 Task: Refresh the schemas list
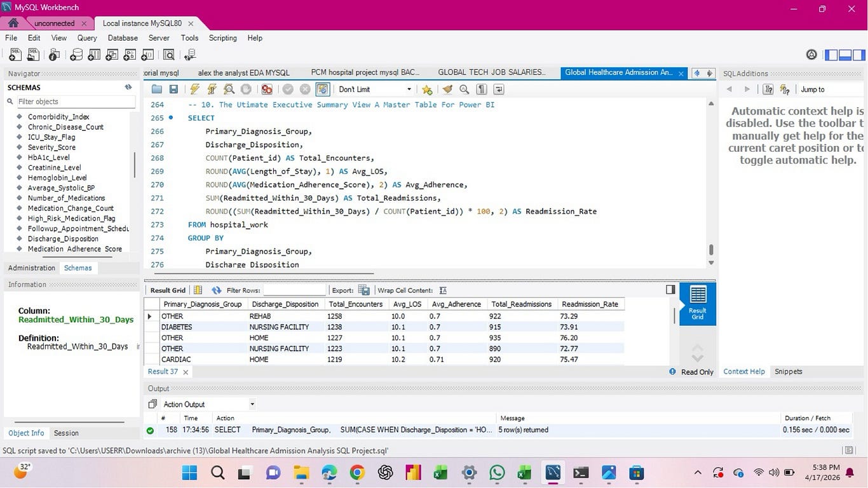128,88
